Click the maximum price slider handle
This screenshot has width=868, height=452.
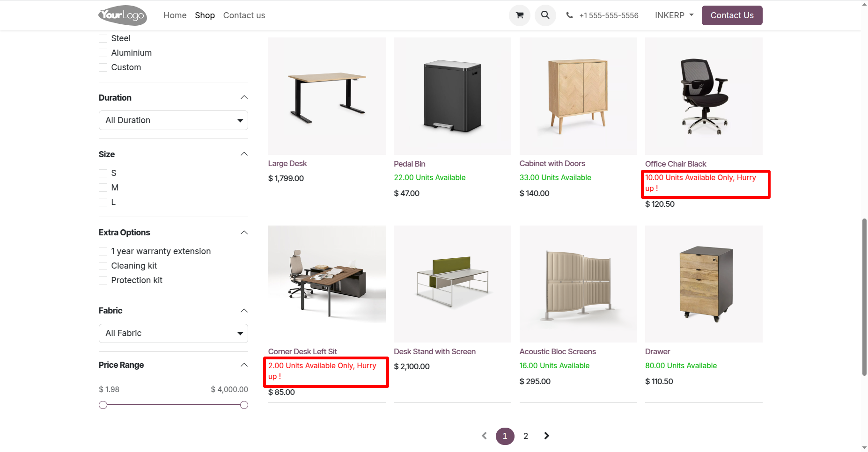(244, 405)
